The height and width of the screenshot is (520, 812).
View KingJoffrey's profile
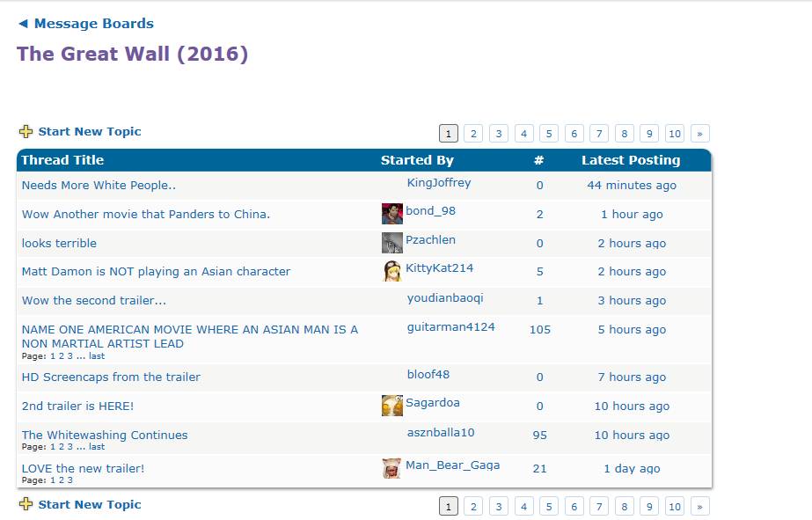pyautogui.click(x=439, y=183)
